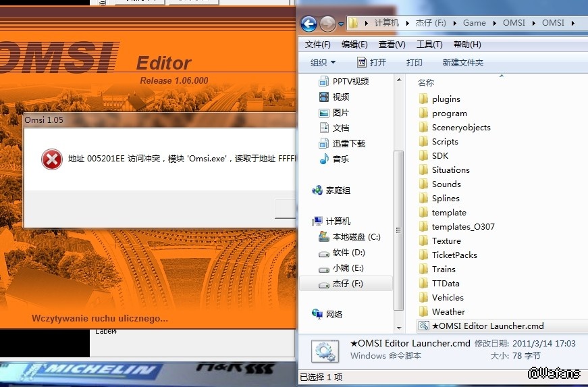Screen dimensions: 588x387
Task: Select 视频 library in navigation pane
Action: pyautogui.click(x=334, y=97)
